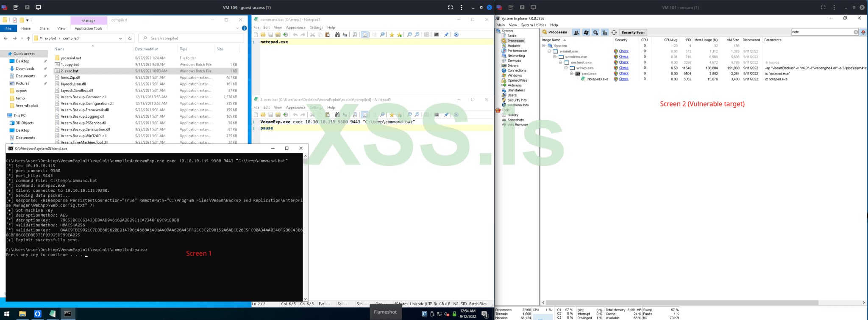Clear the System Explorer search field
868x320 pixels.
pos(856,32)
